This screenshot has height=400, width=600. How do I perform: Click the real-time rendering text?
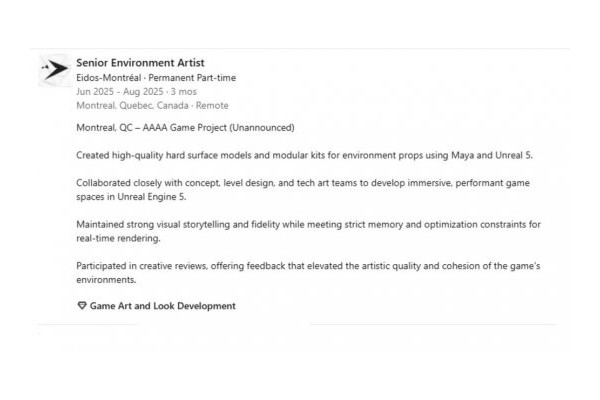pos(118,238)
